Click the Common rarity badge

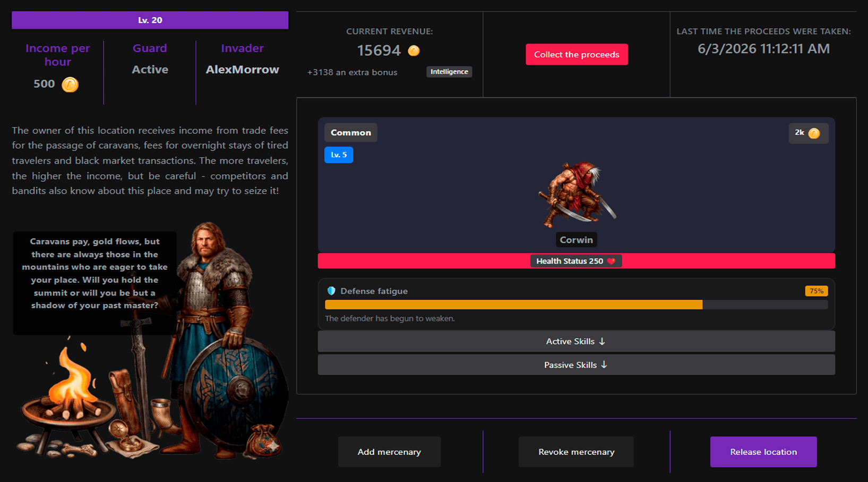coord(351,132)
